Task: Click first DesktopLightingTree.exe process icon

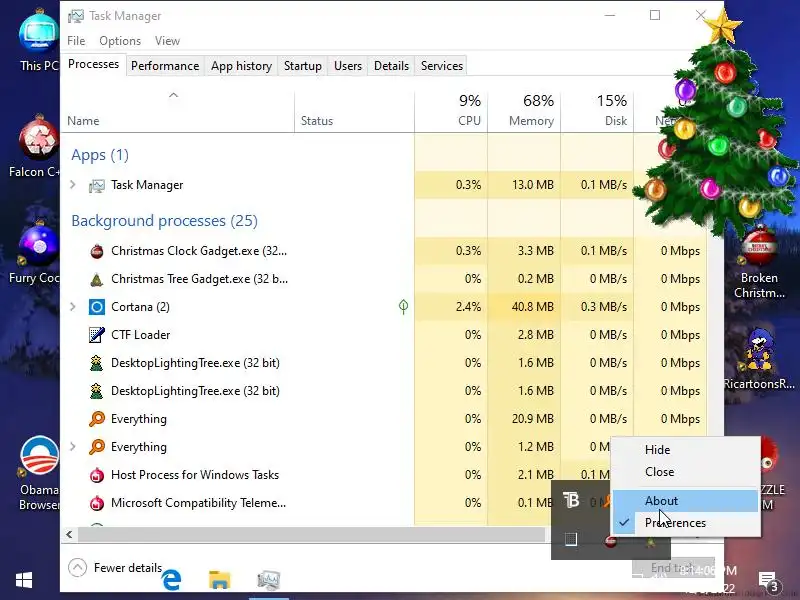Action: [x=96, y=363]
